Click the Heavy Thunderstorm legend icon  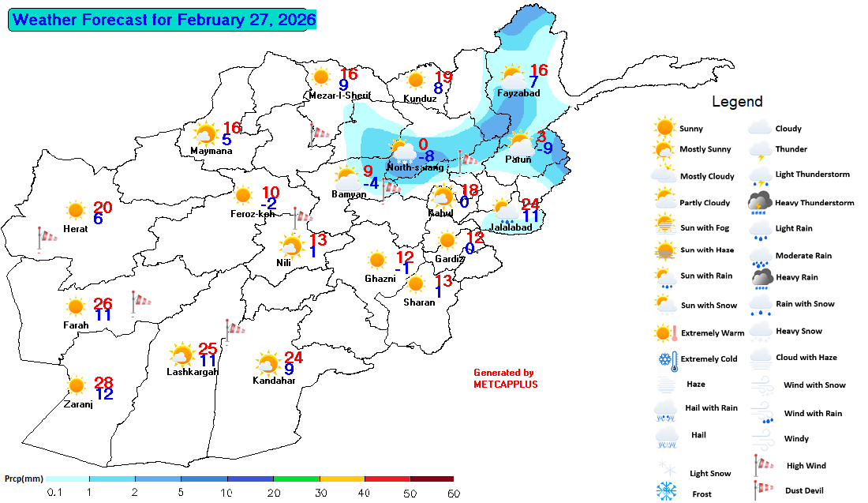[761, 203]
